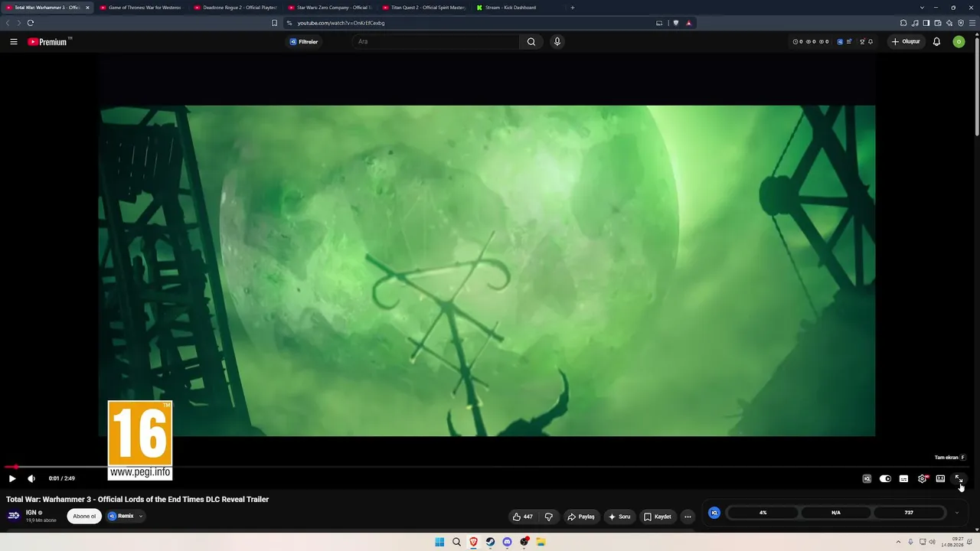Open browser extensions puzzle icon
The image size is (980, 551).
coord(903,23)
